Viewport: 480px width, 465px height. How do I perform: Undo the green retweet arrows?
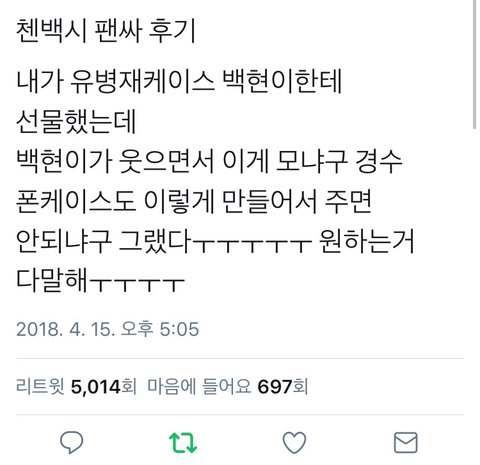pyautogui.click(x=183, y=443)
